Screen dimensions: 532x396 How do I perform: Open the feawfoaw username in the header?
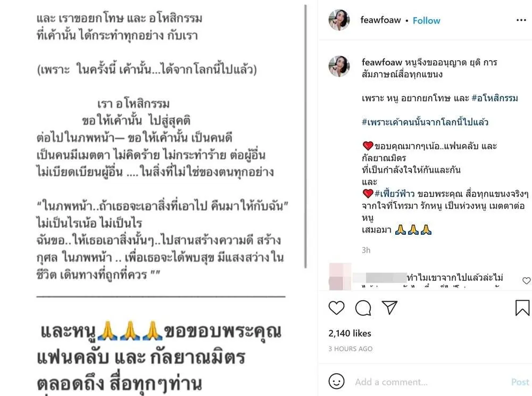380,20
